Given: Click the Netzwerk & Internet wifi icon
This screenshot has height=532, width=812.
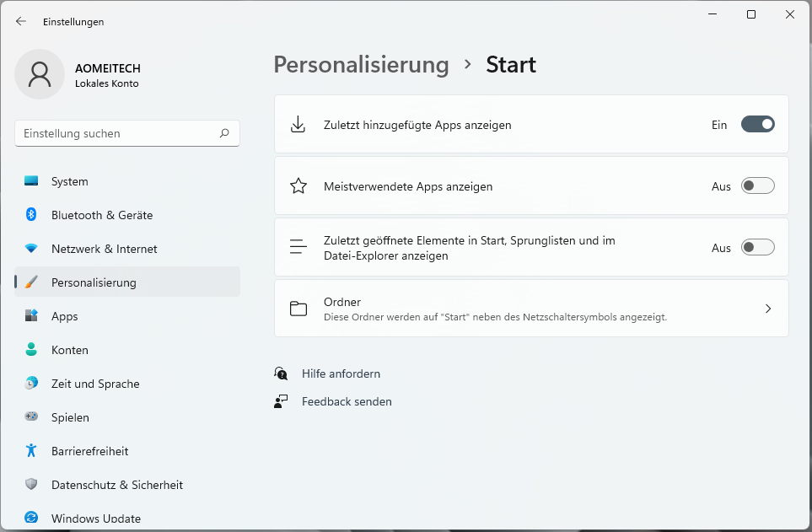Looking at the screenshot, I should click(31, 249).
